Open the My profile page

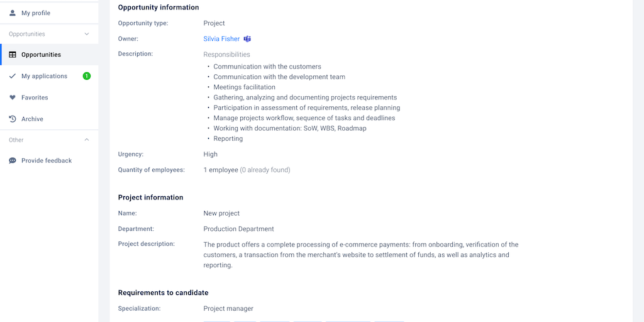(36, 13)
